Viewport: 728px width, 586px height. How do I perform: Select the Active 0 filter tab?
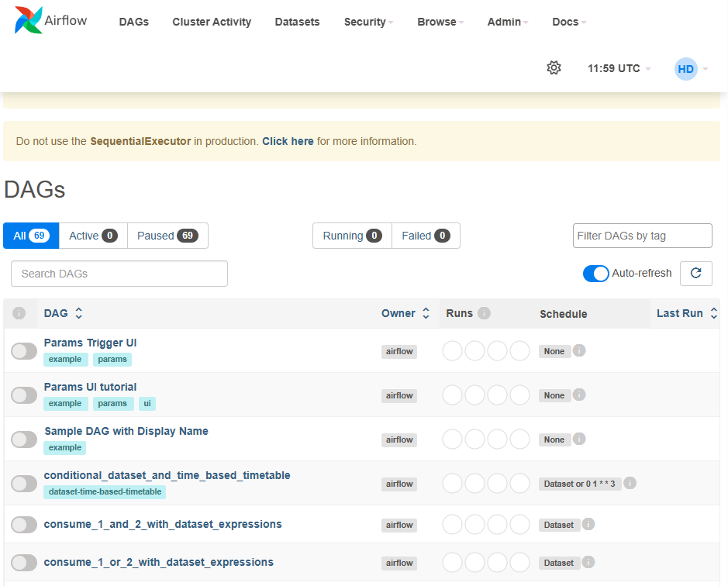coord(93,236)
